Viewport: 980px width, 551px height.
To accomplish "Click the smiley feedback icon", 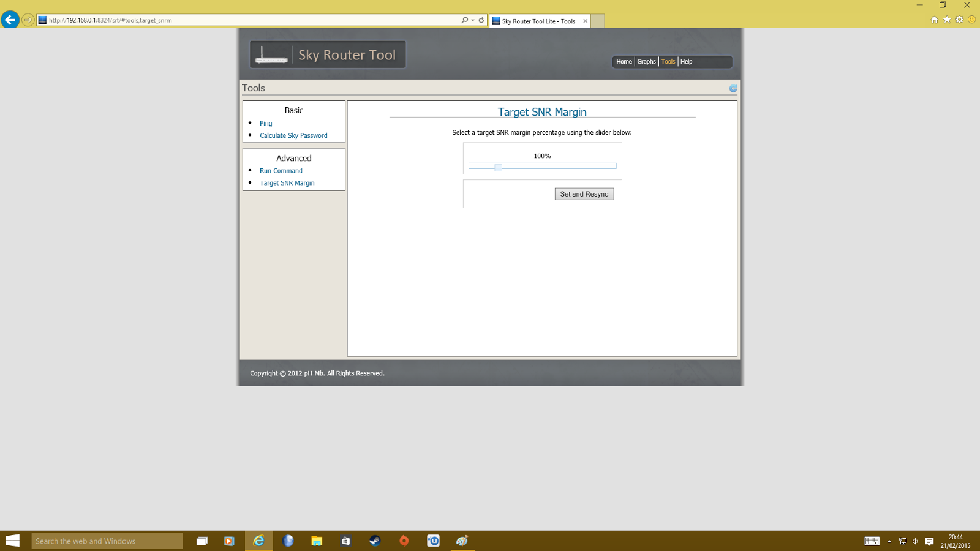I will click(x=972, y=20).
